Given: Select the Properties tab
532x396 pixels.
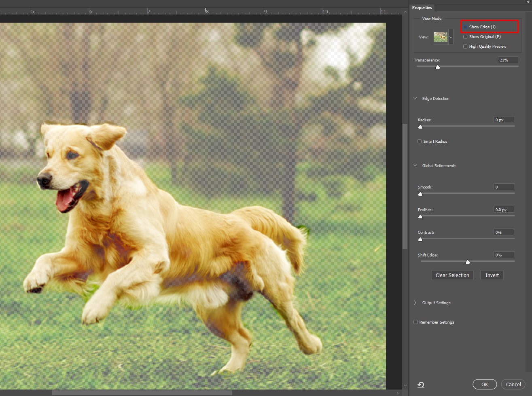Looking at the screenshot, I should 422,8.
